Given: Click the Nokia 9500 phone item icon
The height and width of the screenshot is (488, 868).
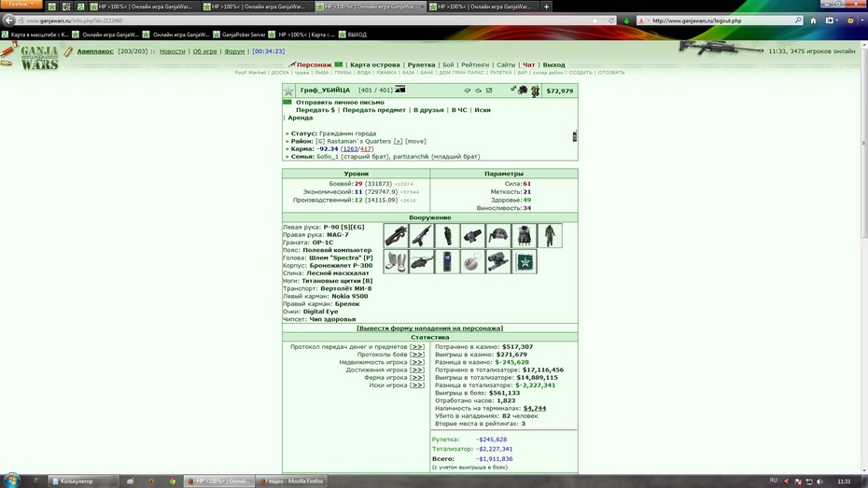Looking at the screenshot, I should click(447, 261).
